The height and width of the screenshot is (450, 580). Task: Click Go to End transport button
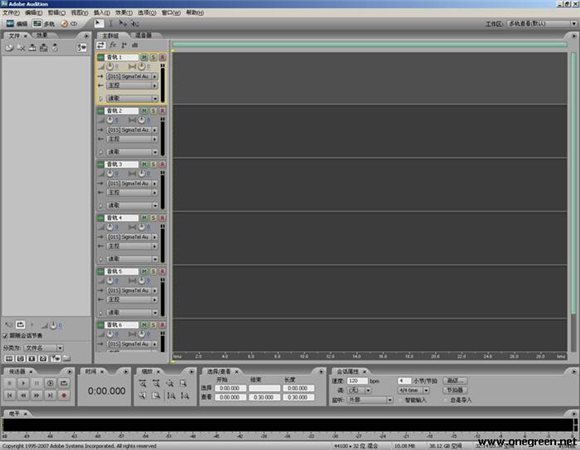coord(50,395)
